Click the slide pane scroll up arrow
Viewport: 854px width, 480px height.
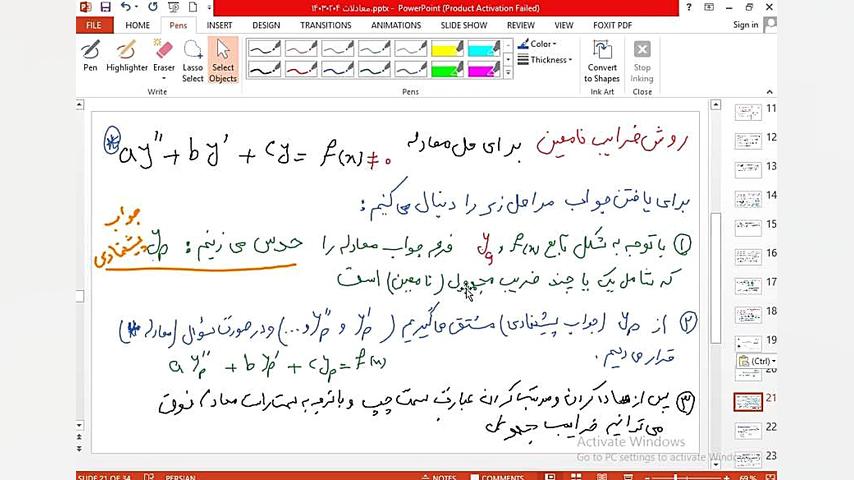point(716,105)
